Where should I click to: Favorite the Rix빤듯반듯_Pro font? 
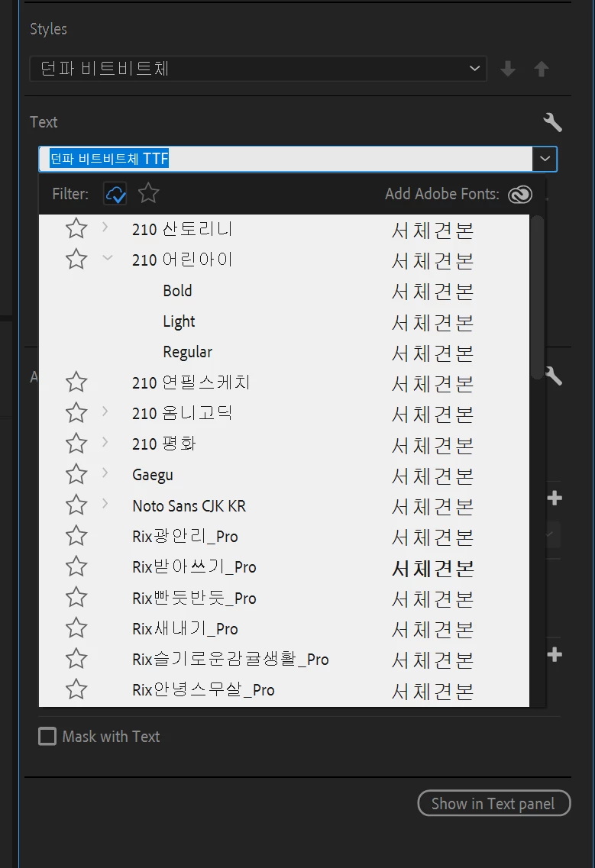76,597
